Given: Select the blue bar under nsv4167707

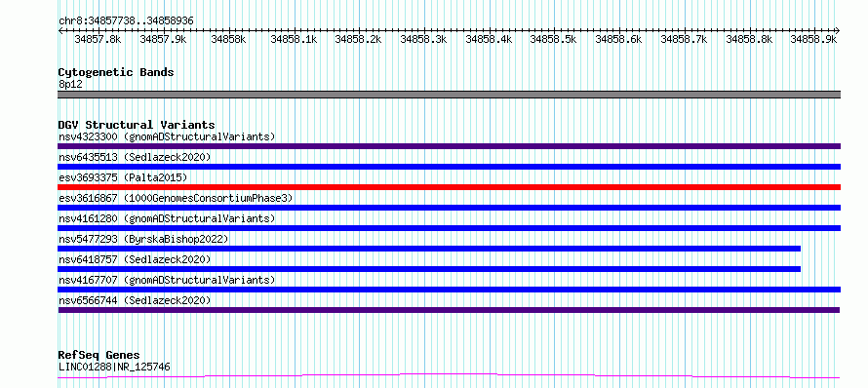Looking at the screenshot, I should pyautogui.click(x=449, y=290).
